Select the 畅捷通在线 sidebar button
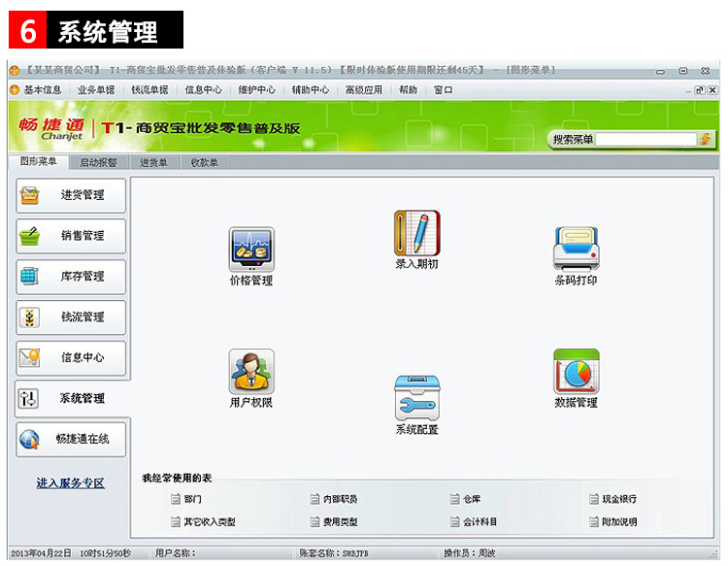 pyautogui.click(x=71, y=439)
